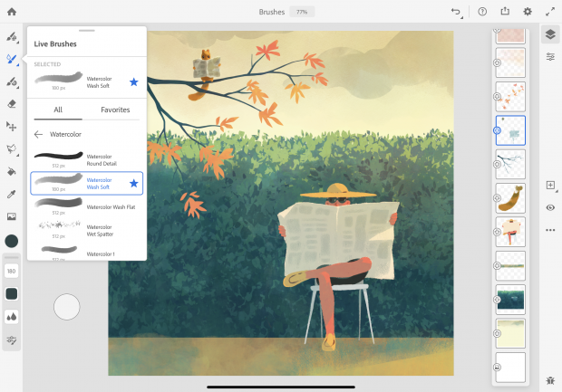Toggle the star in the SELECTED section
Viewport: 562px width, 392px height.
134,81
